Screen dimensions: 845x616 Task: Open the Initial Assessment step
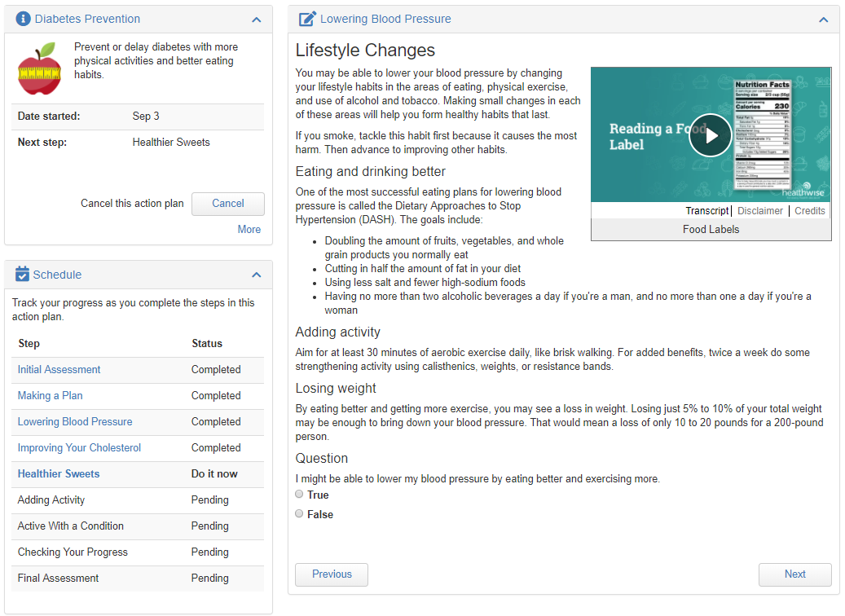coord(59,370)
